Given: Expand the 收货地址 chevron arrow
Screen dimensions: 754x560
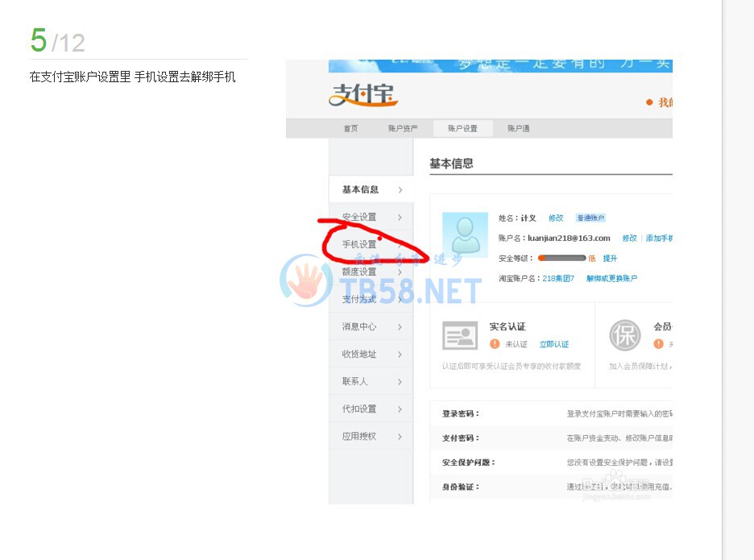Looking at the screenshot, I should 400,355.
